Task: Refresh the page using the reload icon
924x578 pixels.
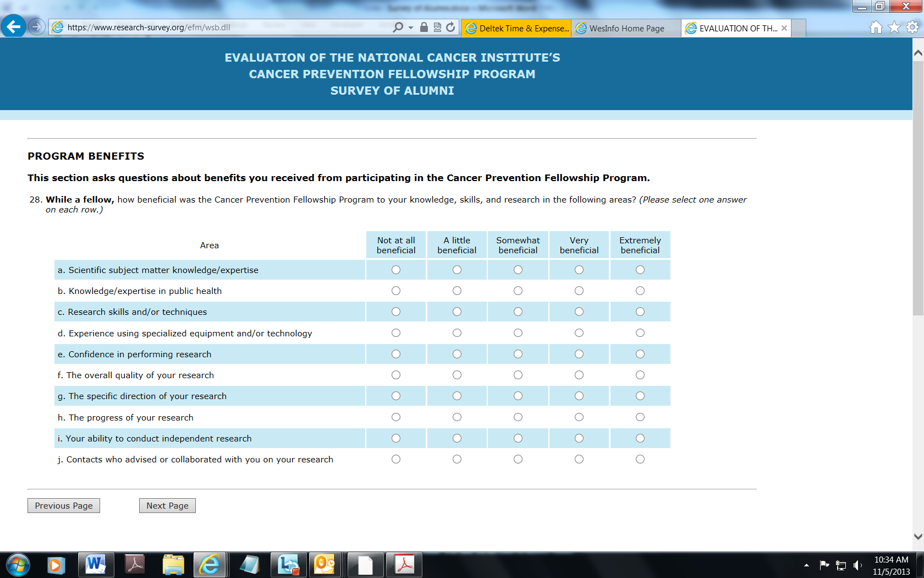Action: pos(450,28)
